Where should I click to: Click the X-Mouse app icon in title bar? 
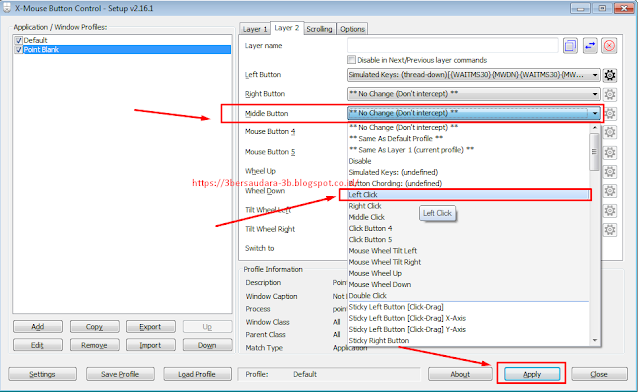point(7,8)
